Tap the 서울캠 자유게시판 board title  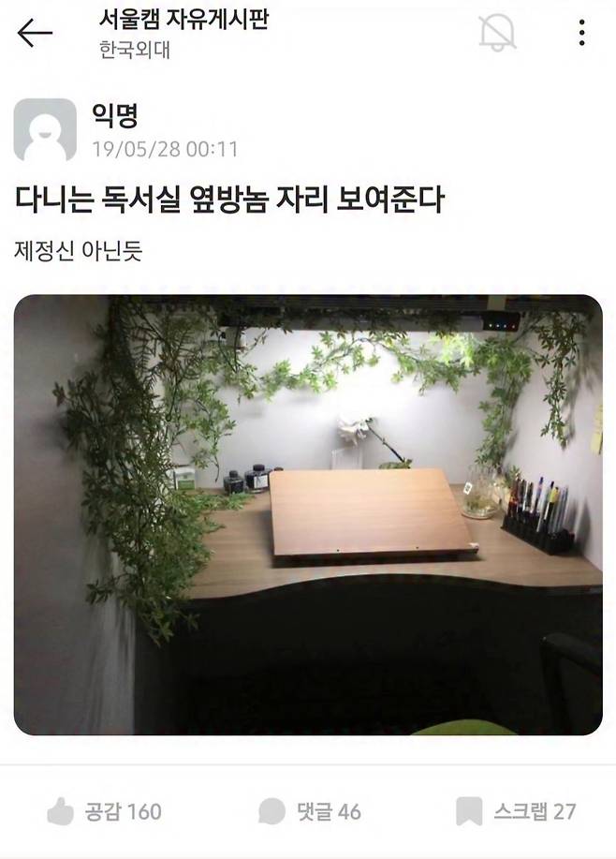[x=184, y=19]
